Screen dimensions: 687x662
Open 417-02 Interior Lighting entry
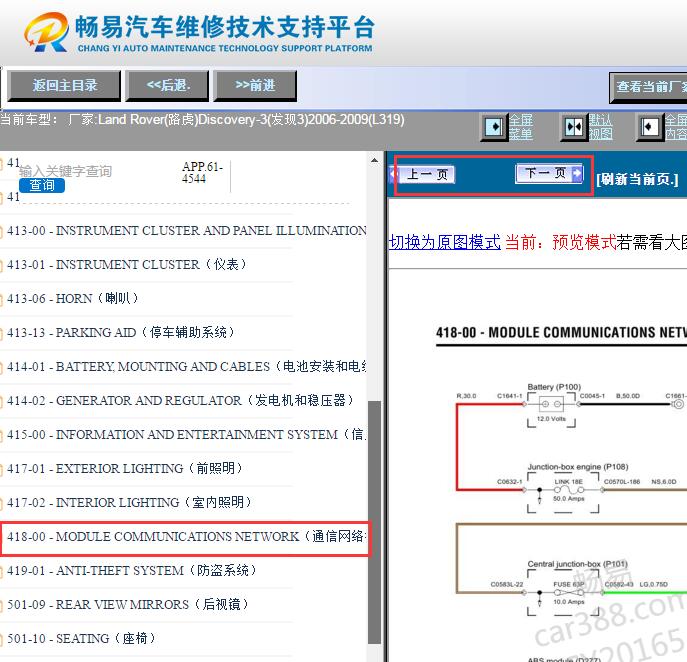(x=129, y=503)
